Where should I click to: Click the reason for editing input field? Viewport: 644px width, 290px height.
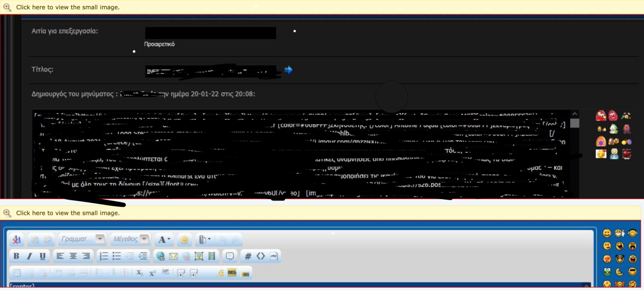click(x=211, y=33)
